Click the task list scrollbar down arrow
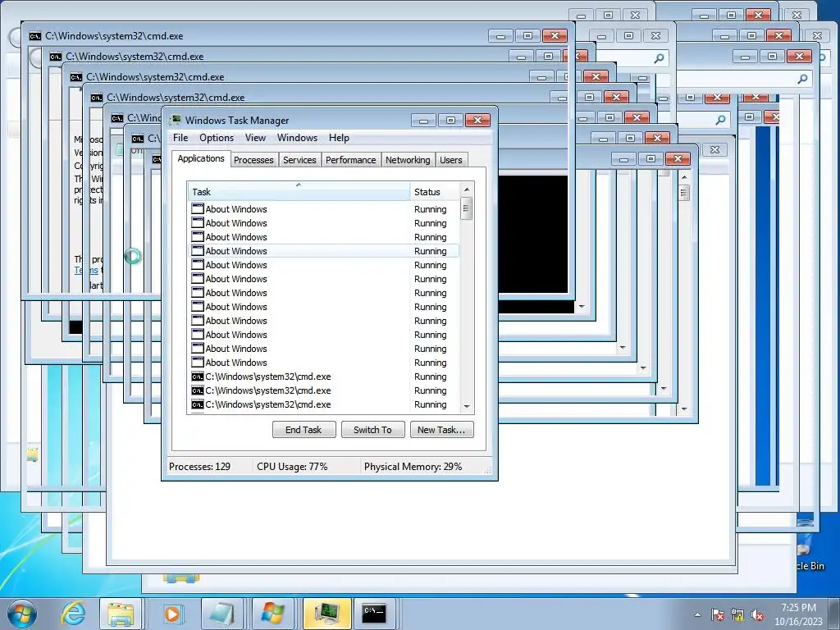840x630 pixels. tap(467, 406)
